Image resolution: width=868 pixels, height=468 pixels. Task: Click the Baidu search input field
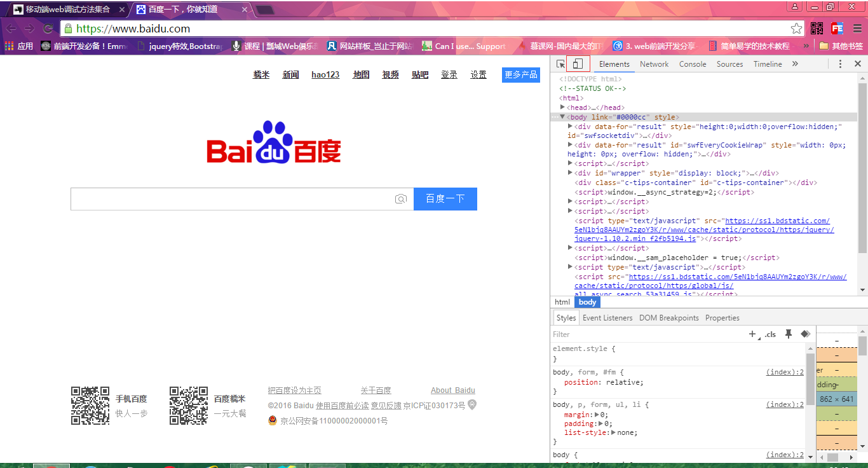point(232,199)
